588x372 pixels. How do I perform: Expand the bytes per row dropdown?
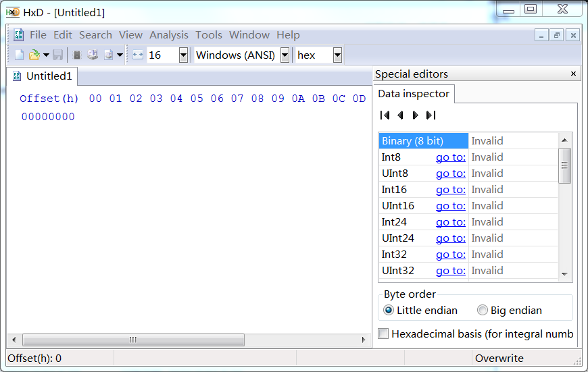(x=183, y=55)
